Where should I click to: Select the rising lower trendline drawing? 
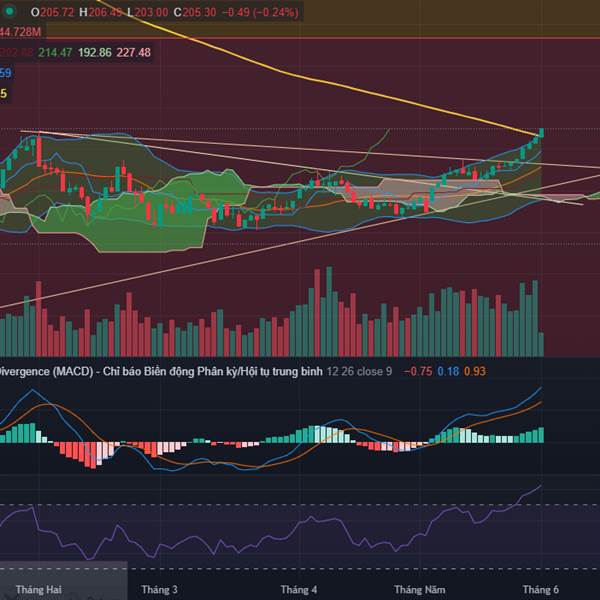coord(298,241)
